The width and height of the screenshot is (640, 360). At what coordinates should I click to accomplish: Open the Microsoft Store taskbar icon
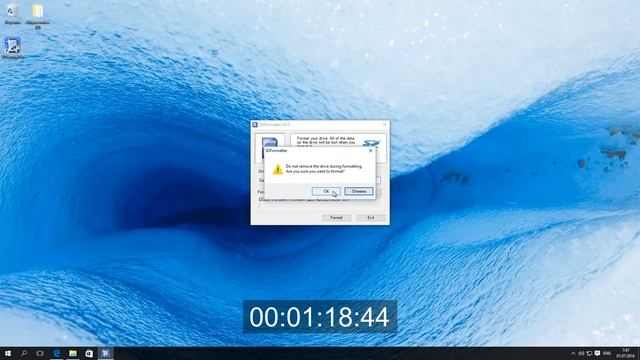tap(89, 353)
